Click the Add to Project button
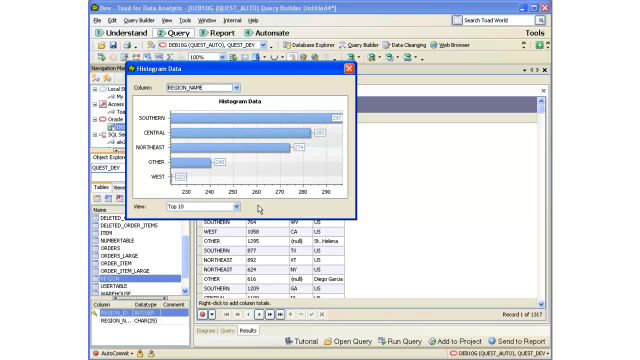The width and height of the screenshot is (640, 360). (x=455, y=341)
